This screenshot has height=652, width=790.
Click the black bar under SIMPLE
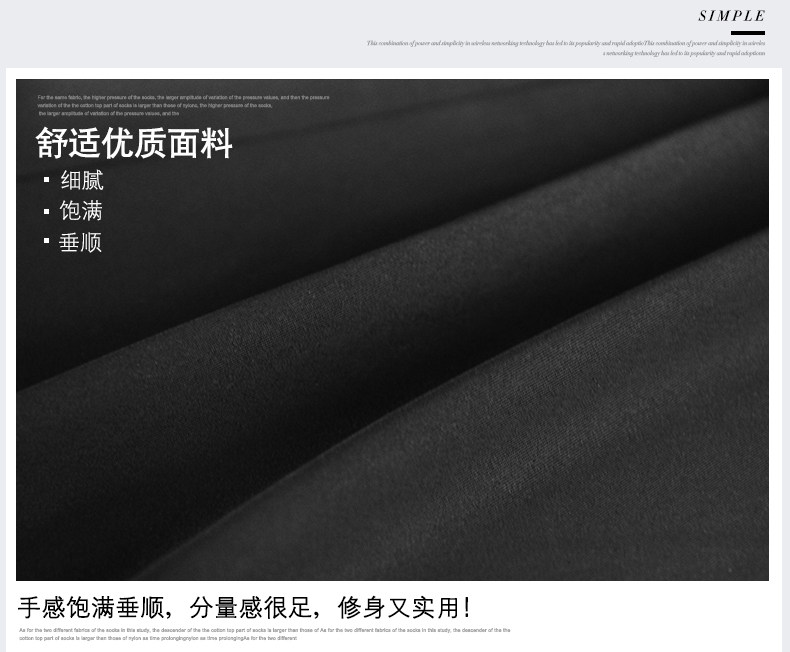coord(747,33)
